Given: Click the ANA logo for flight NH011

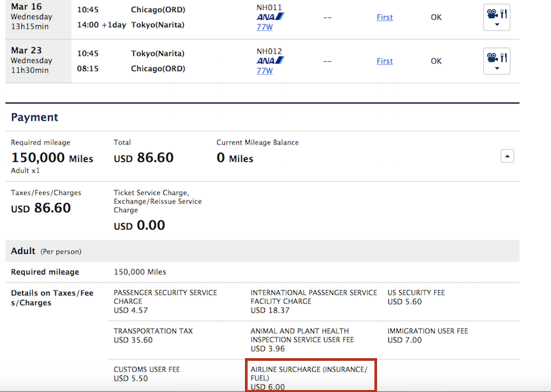Looking at the screenshot, I should (x=270, y=17).
